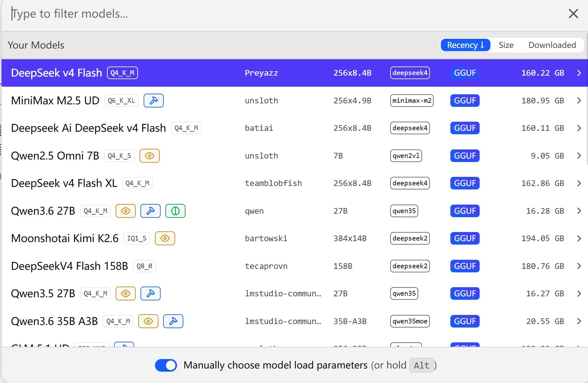Click the qwen2vl architecture tag
Viewport: 588px width, 383px height.
click(406, 156)
